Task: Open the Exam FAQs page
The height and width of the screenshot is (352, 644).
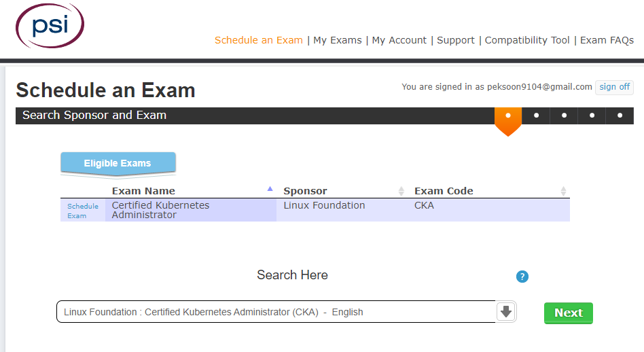Action: 607,40
